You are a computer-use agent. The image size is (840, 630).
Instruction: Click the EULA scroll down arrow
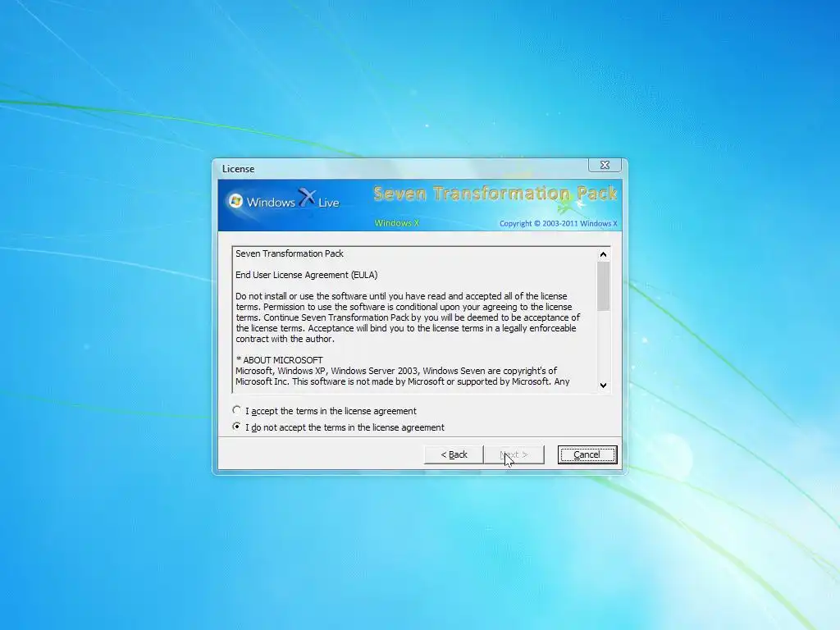pyautogui.click(x=603, y=386)
